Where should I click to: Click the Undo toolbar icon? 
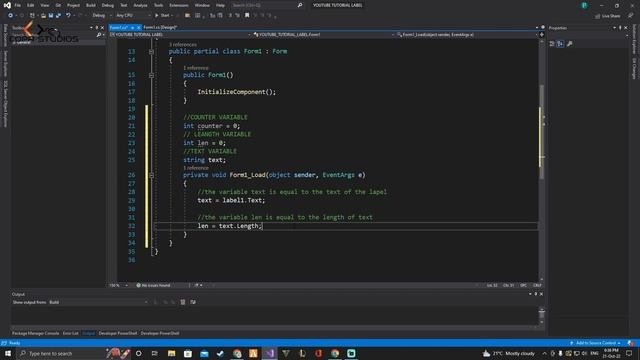coord(68,16)
